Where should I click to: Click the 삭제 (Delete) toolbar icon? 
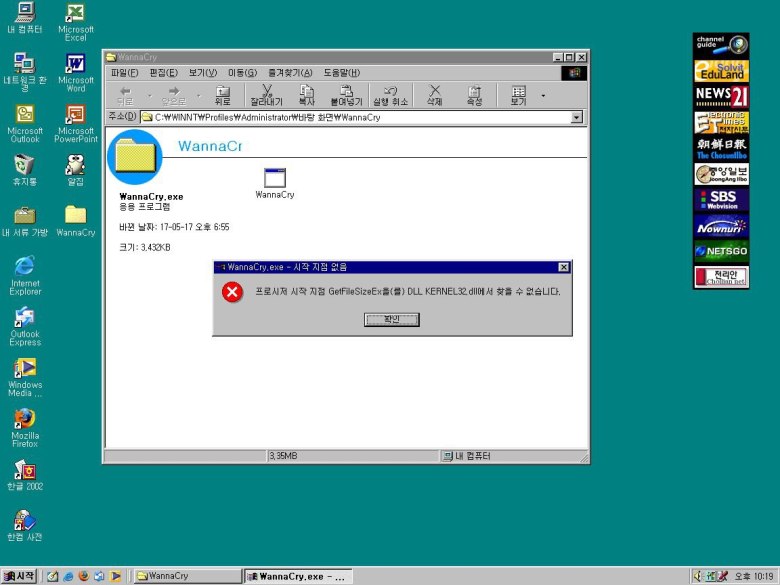434,95
